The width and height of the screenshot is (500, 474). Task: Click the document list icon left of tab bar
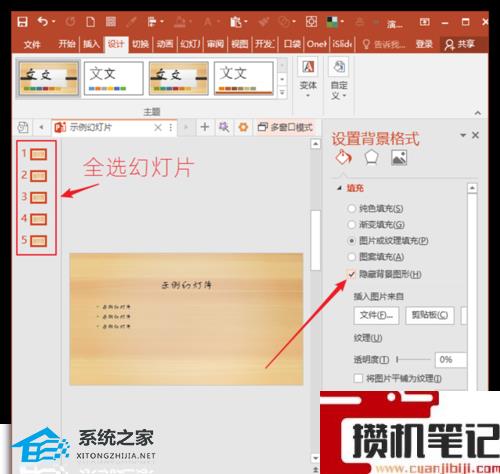click(23, 127)
